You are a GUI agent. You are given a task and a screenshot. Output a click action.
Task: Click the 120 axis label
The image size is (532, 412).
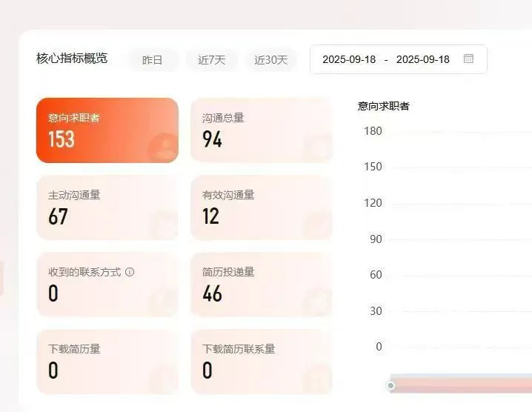pos(373,203)
